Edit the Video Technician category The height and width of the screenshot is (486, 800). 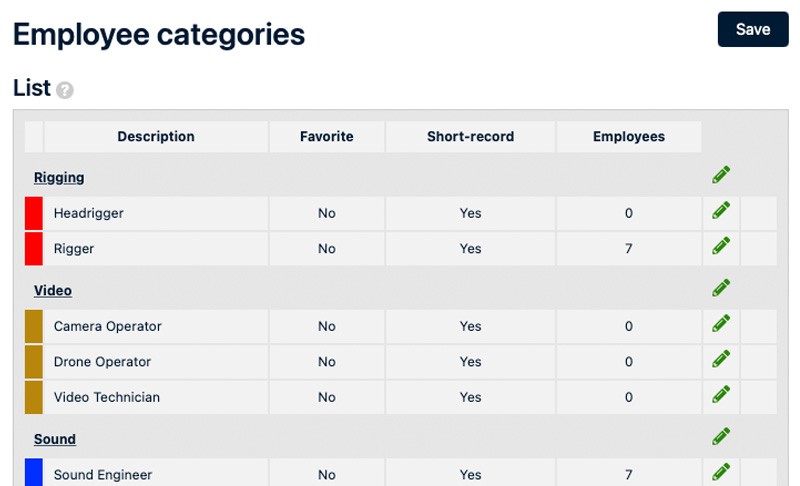pos(721,395)
